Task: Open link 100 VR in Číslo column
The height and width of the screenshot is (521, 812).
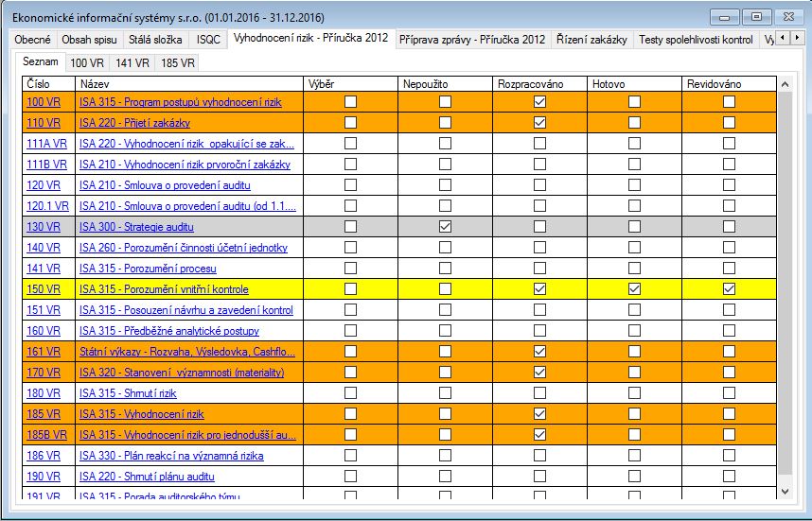Action: 44,102
